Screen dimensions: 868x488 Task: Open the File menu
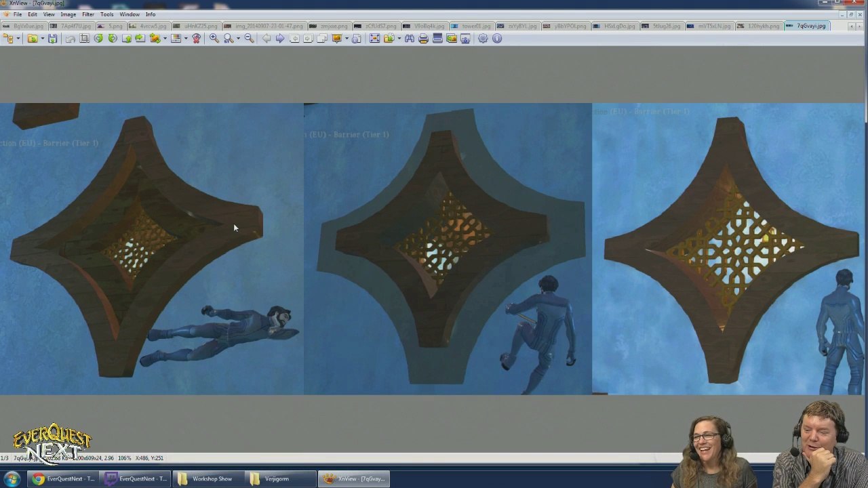pos(18,14)
